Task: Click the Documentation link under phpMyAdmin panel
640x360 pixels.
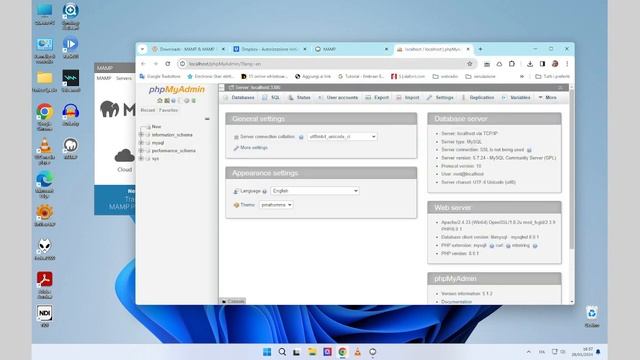Action: [x=456, y=302]
